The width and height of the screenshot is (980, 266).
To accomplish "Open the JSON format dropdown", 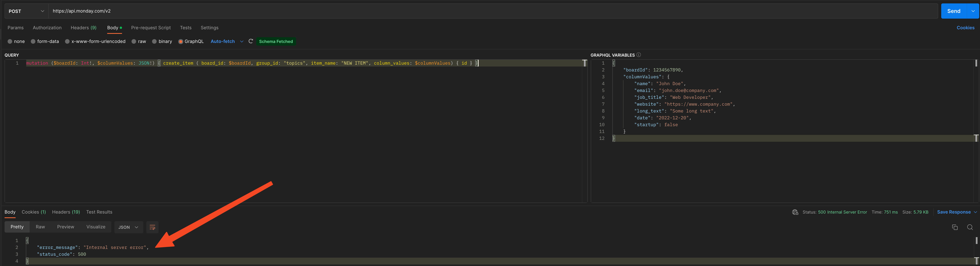I will tap(129, 227).
